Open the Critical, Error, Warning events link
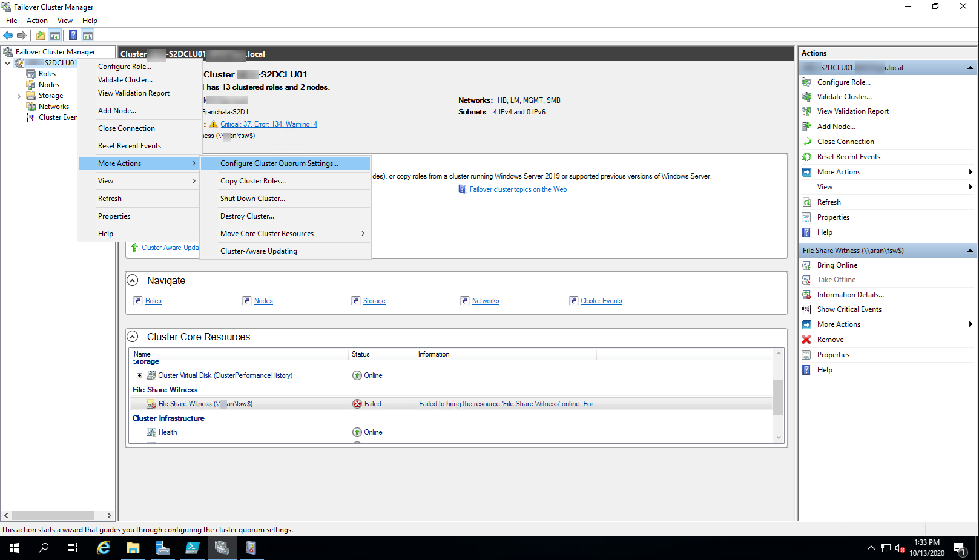This screenshot has height=560, width=979. (x=269, y=124)
